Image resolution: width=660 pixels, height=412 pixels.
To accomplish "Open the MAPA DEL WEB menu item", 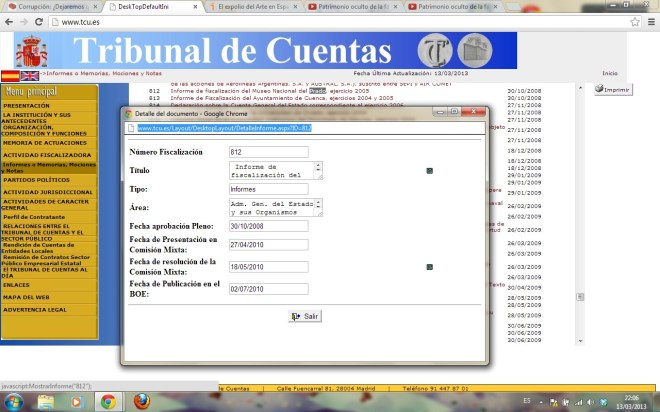I will coord(26,297).
